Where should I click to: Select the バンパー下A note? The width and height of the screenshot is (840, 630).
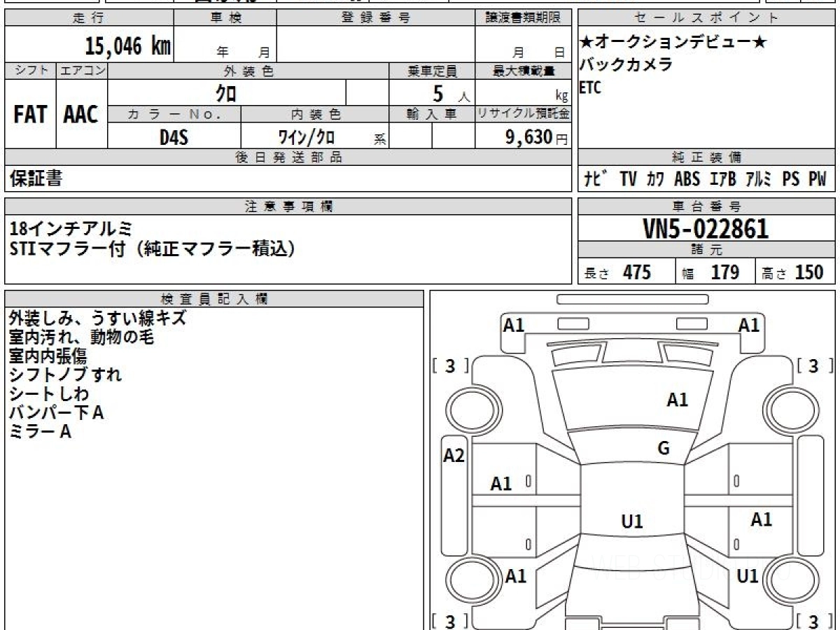tap(57, 413)
